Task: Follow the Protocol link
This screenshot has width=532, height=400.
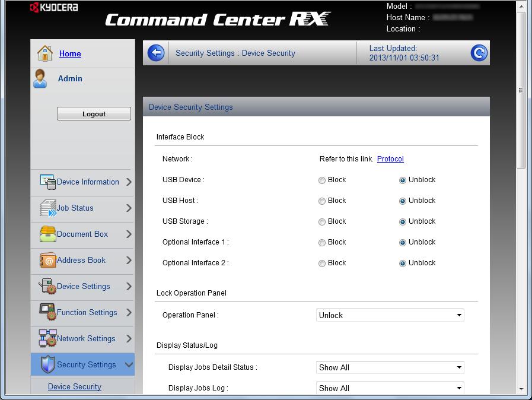Action: click(x=390, y=159)
